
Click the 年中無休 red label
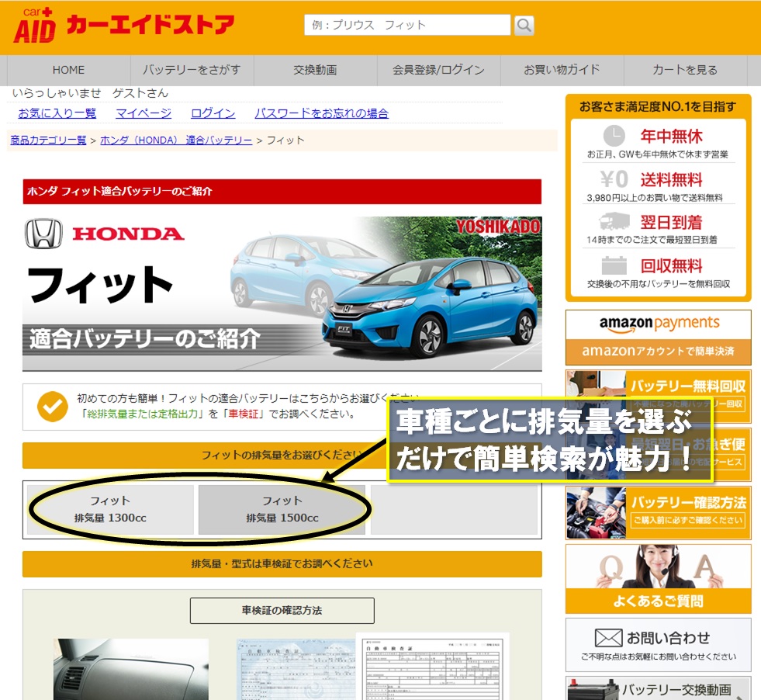coord(671,136)
